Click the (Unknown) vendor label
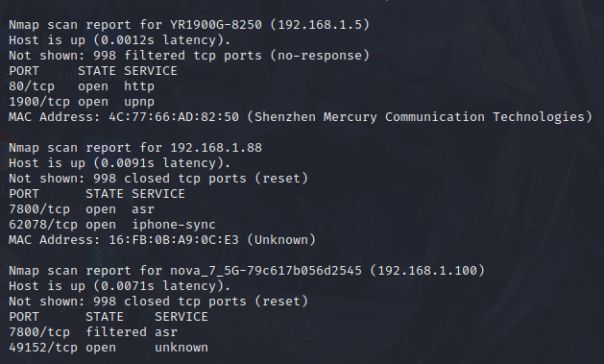Viewport: 604px width, 364px height. (281, 240)
